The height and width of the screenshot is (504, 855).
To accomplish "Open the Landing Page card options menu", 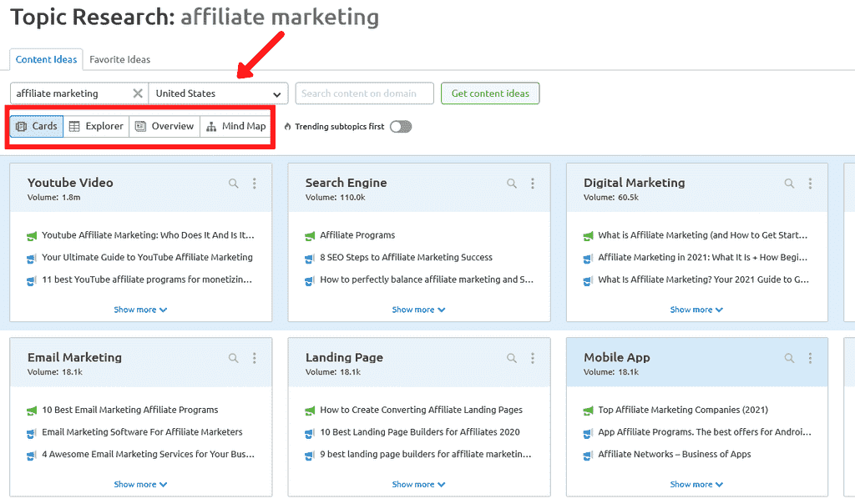I will [x=533, y=358].
